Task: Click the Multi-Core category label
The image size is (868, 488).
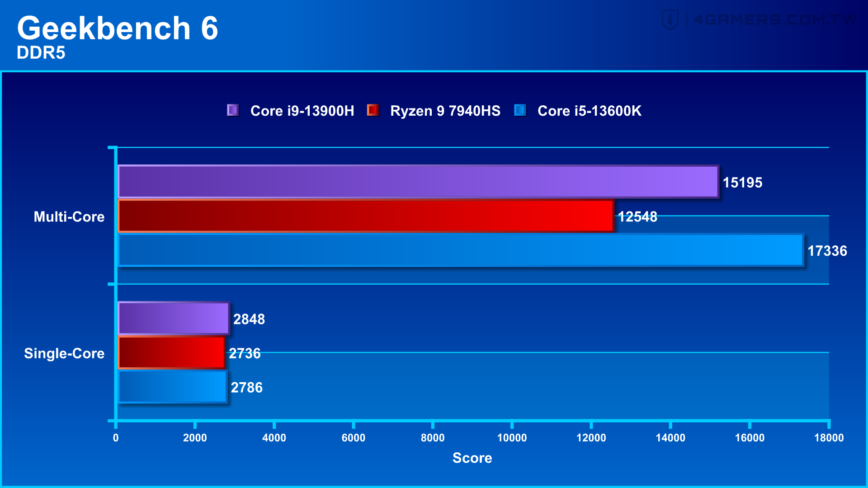Action: click(69, 217)
